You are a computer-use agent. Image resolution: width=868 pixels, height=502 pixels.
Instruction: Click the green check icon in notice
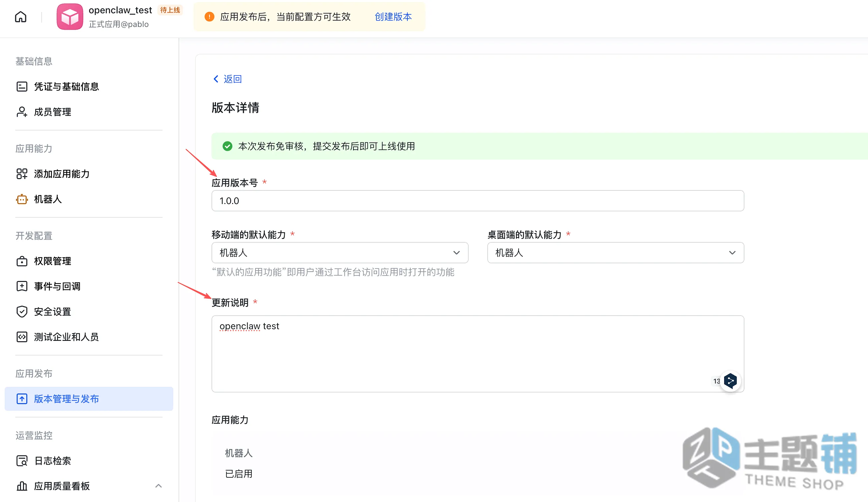click(227, 146)
